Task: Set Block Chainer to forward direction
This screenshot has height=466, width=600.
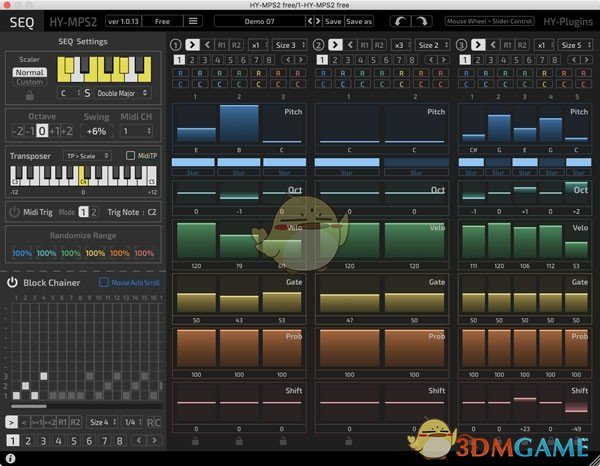Action: [11, 422]
